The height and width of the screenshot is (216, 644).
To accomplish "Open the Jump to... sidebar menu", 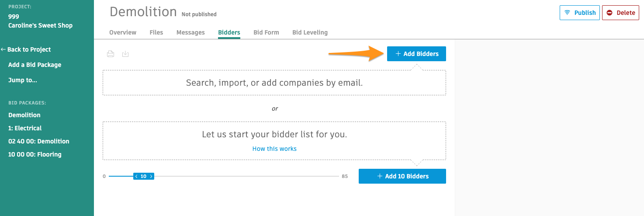I will (x=22, y=80).
